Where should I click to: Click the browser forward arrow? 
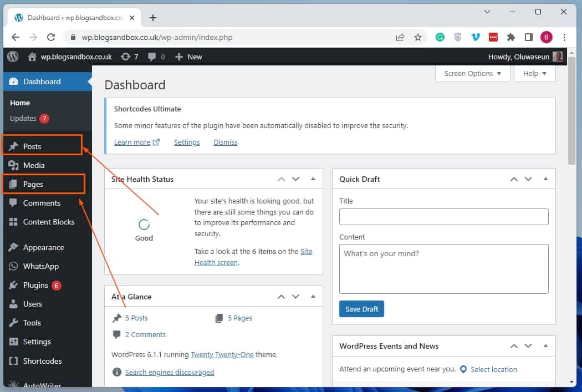pos(33,37)
